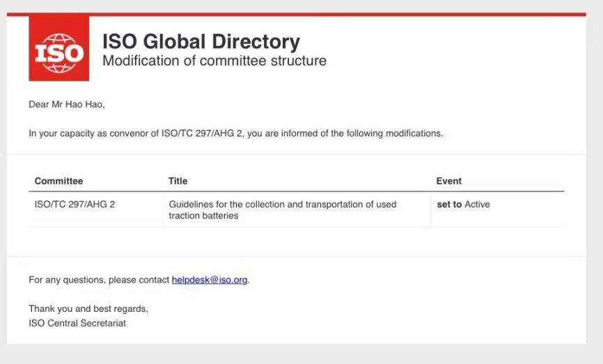Click the Guidelines for collection title cell

point(282,209)
